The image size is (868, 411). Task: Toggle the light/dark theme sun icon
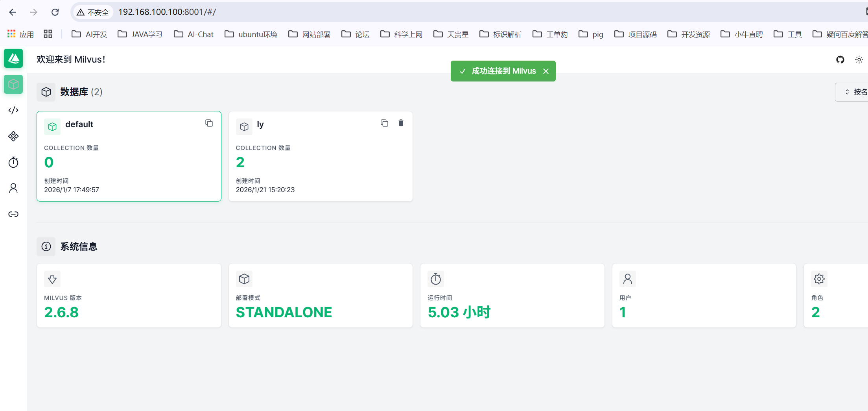point(859,59)
